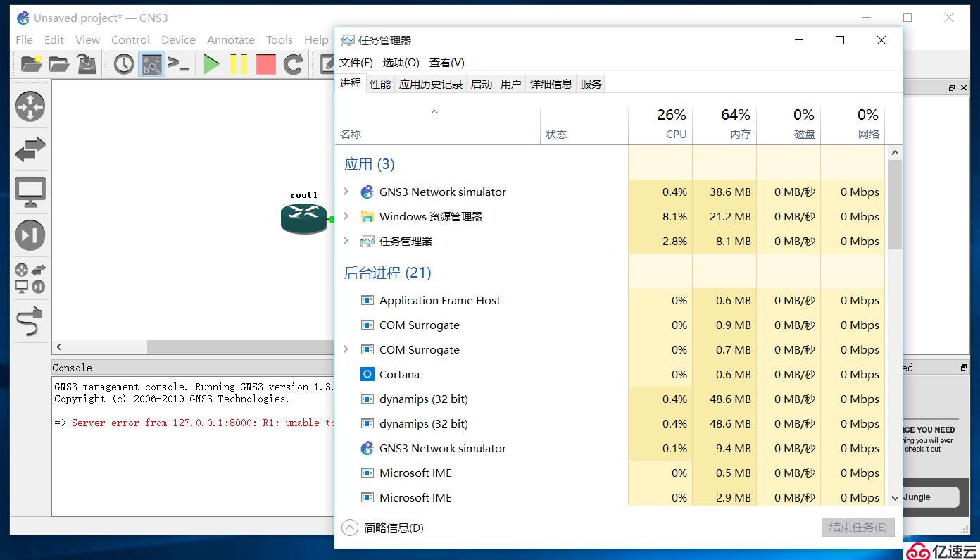Click scroll-up arrow in process list
Viewport: 980px width, 560px height.
click(x=895, y=153)
